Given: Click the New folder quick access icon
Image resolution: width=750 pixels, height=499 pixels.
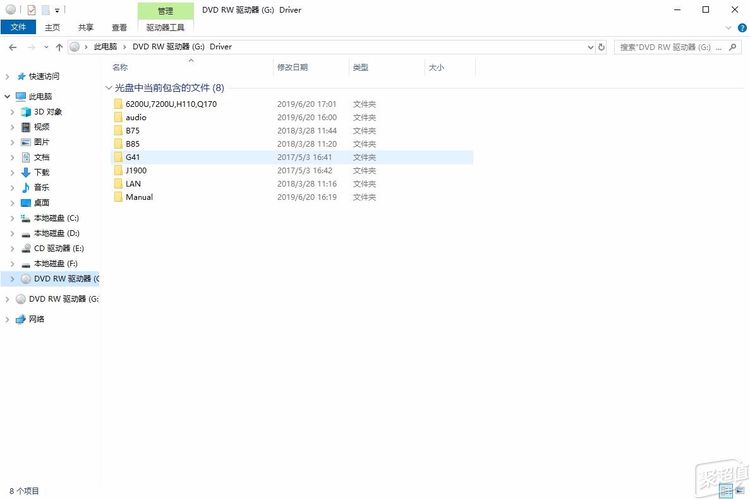Looking at the screenshot, I should [45, 10].
